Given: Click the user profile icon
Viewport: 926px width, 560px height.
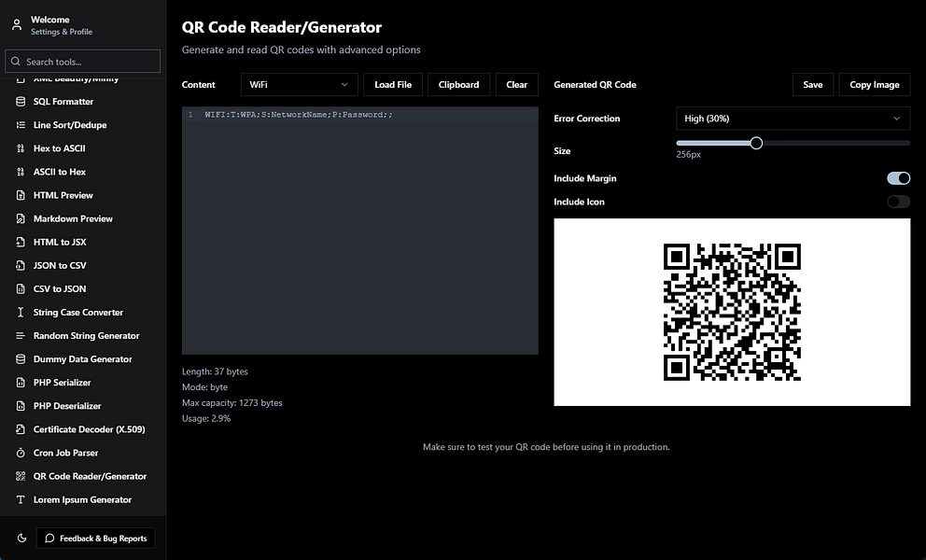Looking at the screenshot, I should click(x=16, y=24).
